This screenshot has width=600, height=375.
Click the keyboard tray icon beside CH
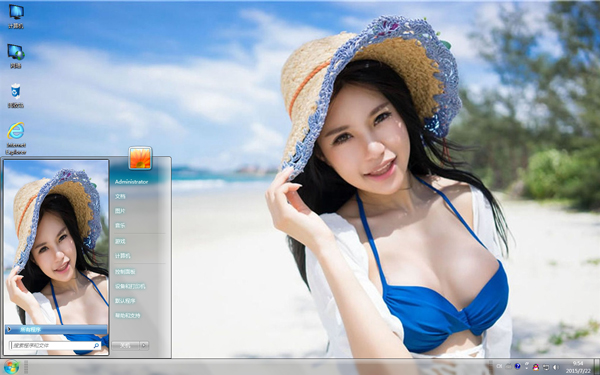pyautogui.click(x=509, y=366)
